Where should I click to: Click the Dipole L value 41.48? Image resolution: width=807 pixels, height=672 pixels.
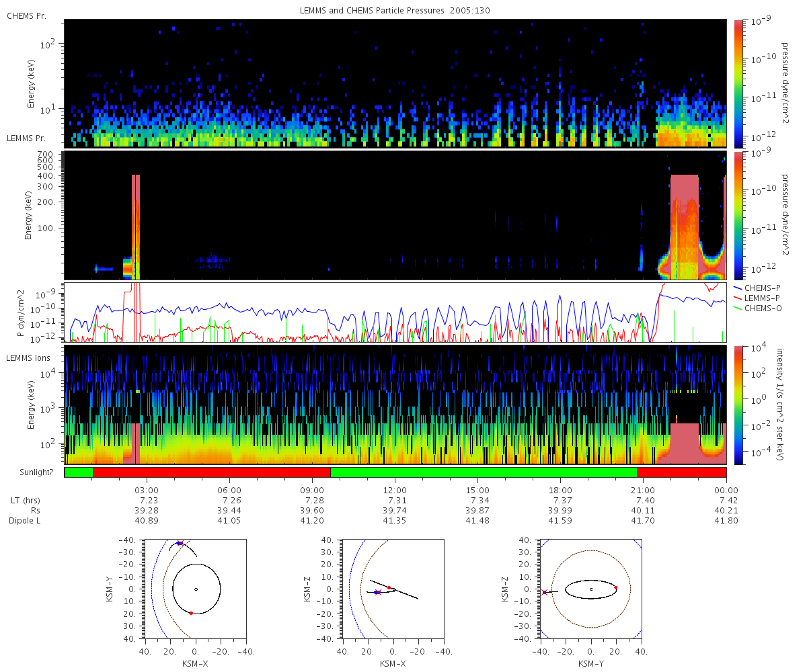tap(477, 521)
